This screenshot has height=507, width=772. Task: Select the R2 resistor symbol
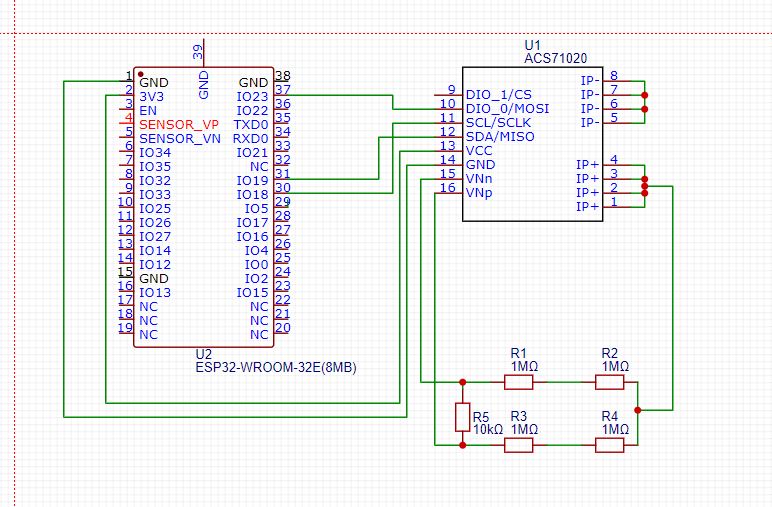pos(610,382)
